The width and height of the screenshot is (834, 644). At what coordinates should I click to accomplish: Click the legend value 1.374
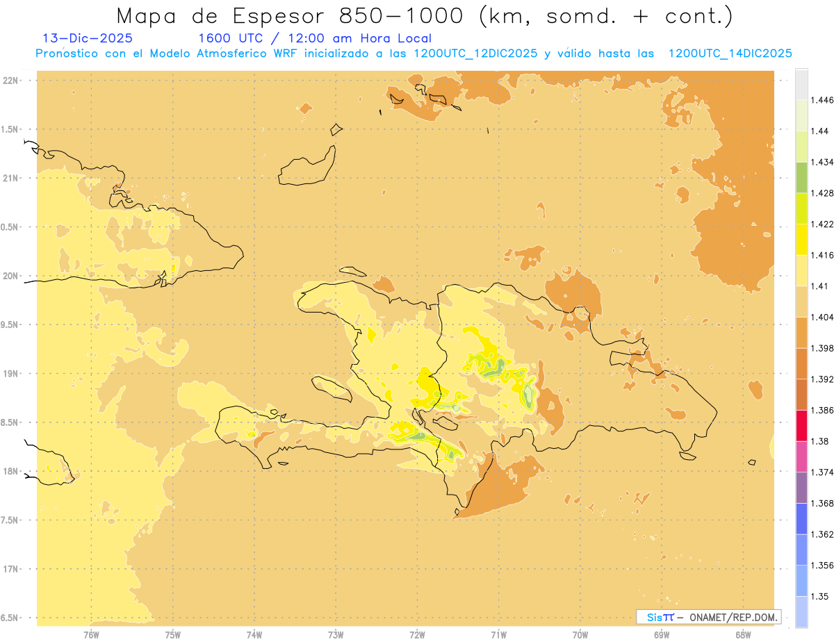pos(822,472)
